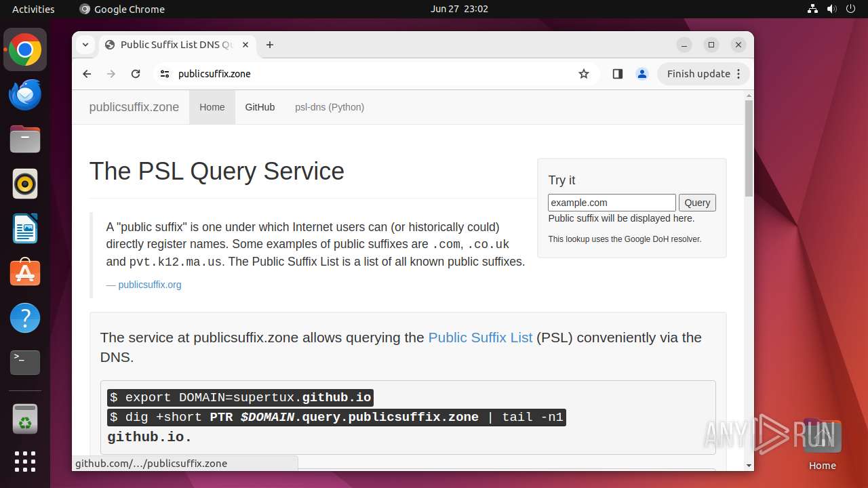Open psl-dns (Python) nav item
Screen dimensions: 868x488
[330, 107]
